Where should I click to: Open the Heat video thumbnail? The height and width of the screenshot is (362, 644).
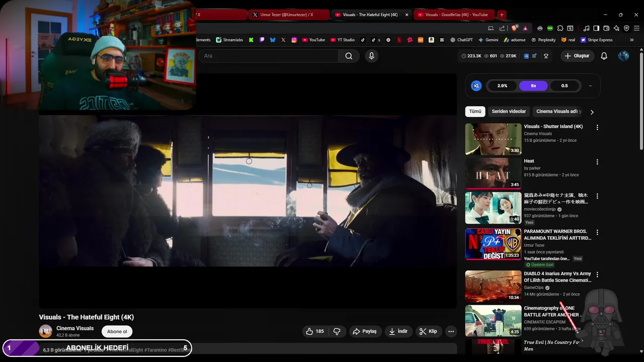click(493, 173)
